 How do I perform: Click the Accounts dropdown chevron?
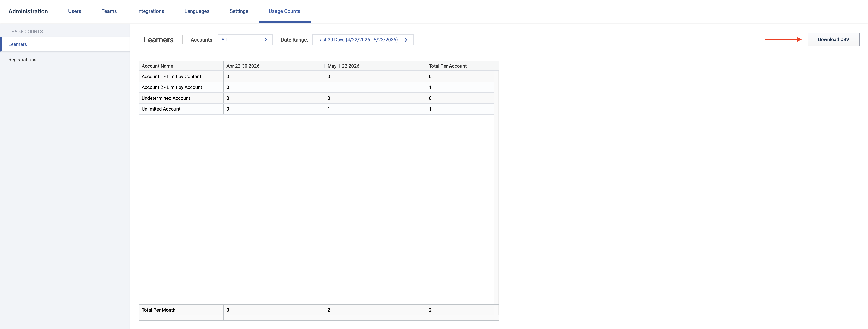(x=266, y=40)
